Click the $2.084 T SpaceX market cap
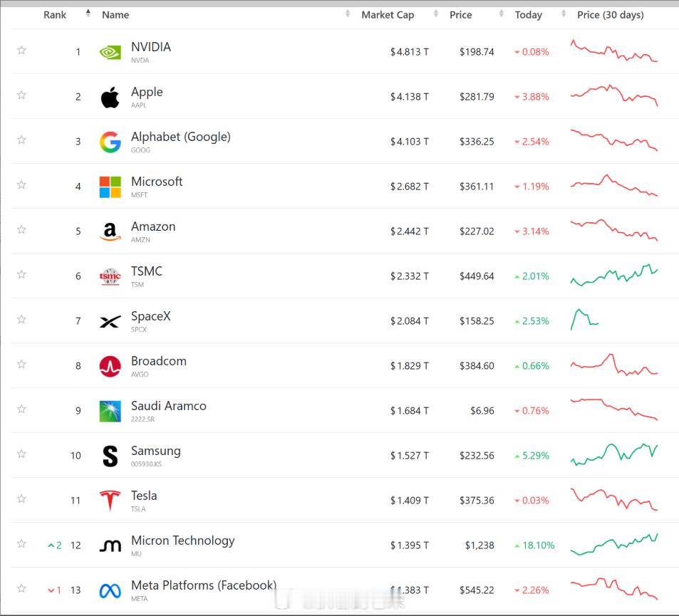The width and height of the screenshot is (679, 616). coord(409,321)
